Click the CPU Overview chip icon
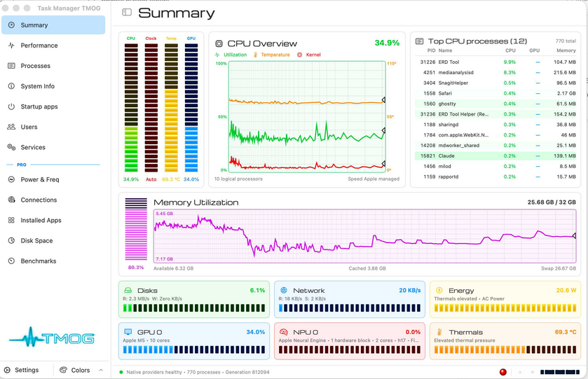The height and width of the screenshot is (379, 588). click(219, 44)
